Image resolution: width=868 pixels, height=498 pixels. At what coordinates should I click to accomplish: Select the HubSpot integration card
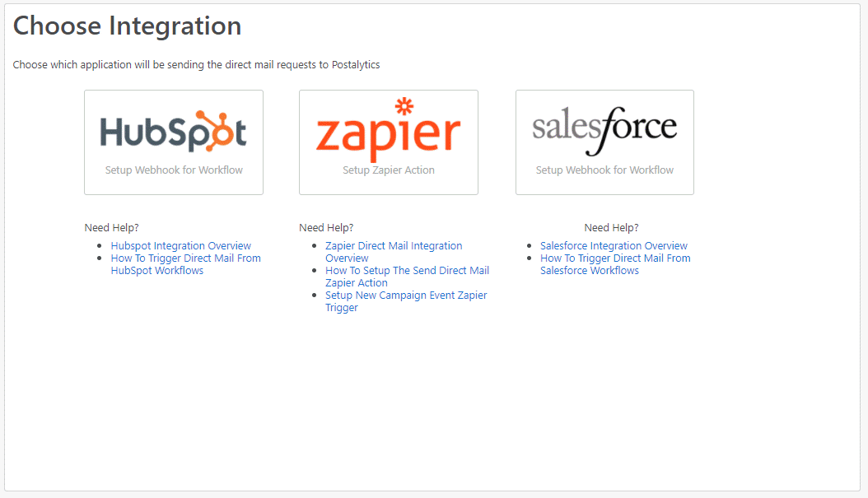pyautogui.click(x=174, y=142)
